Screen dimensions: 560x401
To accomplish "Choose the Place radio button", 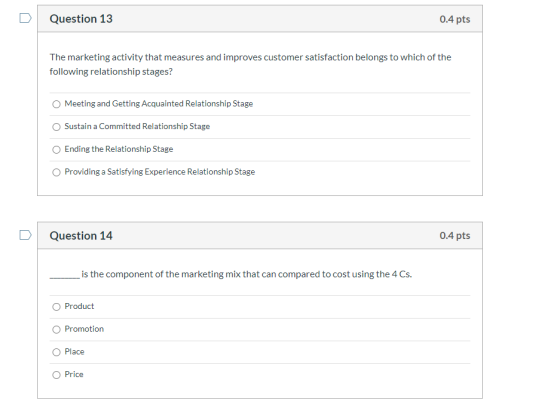I will coord(56,352).
